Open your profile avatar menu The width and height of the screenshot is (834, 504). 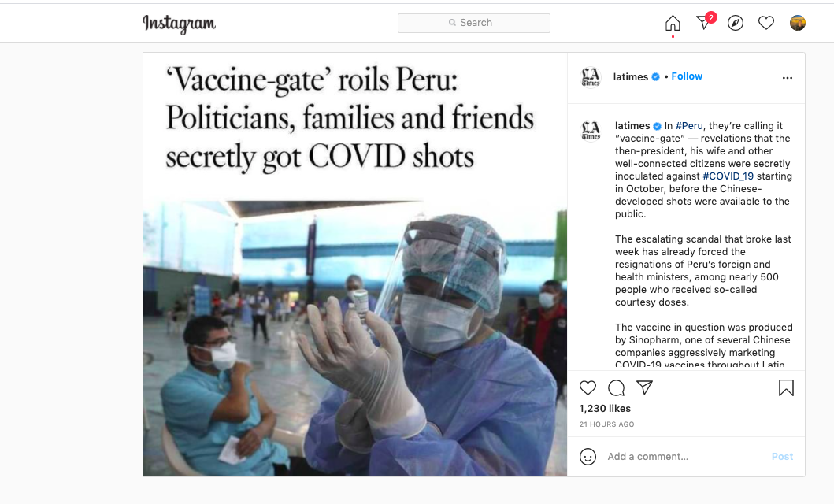(x=798, y=23)
